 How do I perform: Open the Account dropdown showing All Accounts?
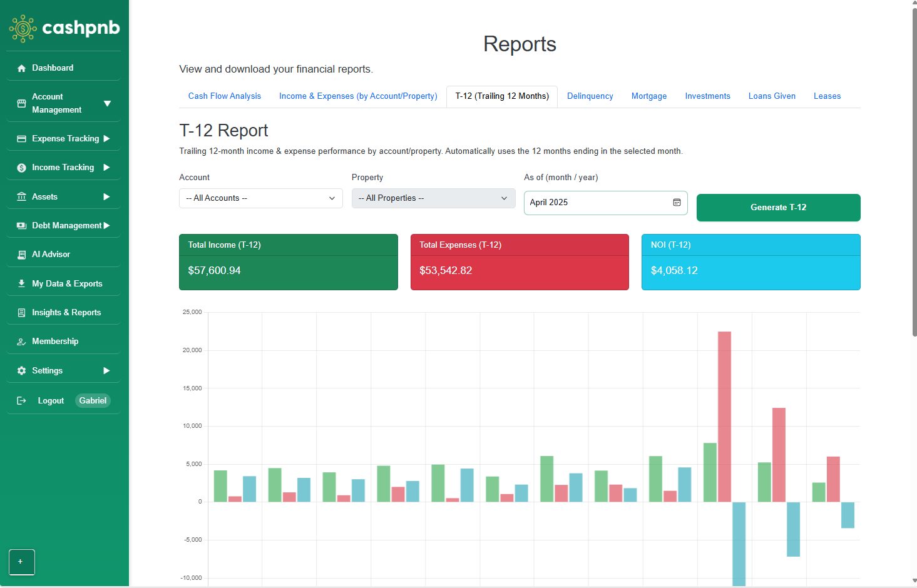point(260,198)
